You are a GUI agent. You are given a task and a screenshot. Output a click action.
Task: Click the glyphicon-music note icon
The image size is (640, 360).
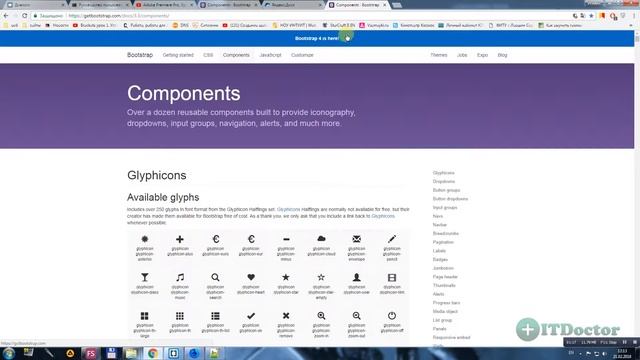[x=180, y=278]
